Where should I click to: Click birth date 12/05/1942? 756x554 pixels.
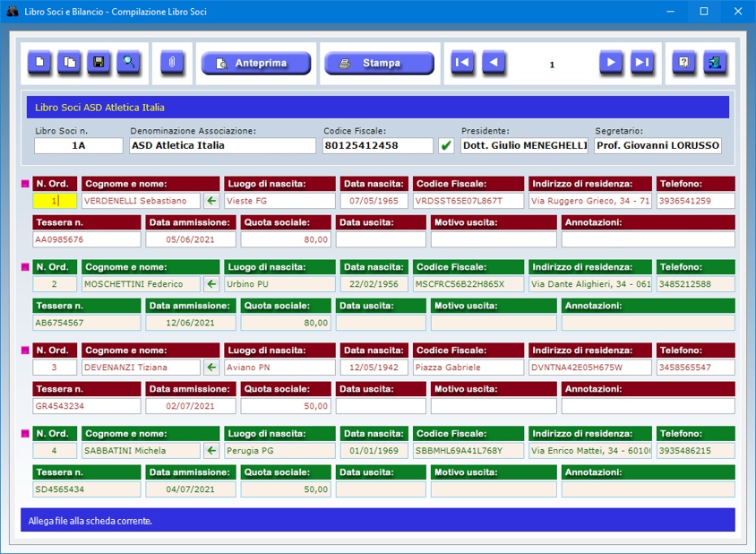click(x=374, y=368)
